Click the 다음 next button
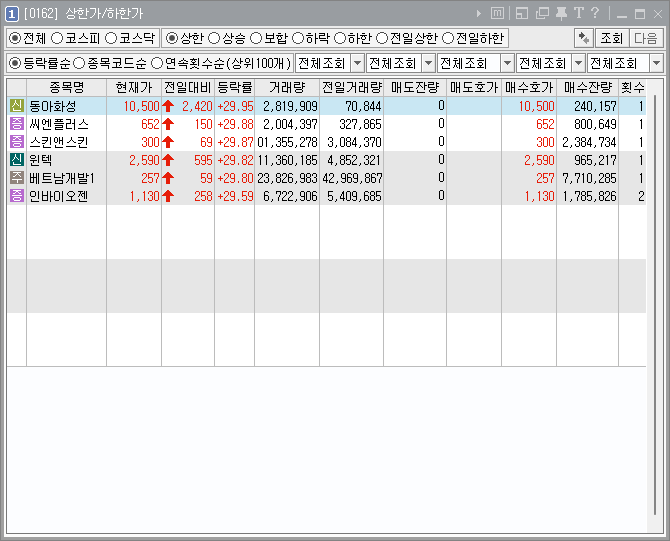670x541 pixels. click(646, 38)
